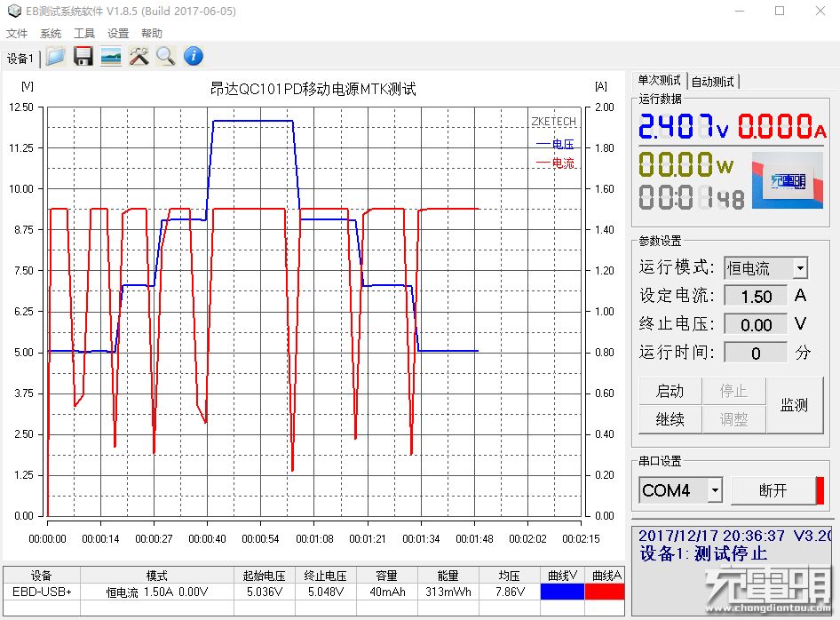Image resolution: width=840 pixels, height=620 pixels.
Task: Click the 能量 column header
Action: (x=448, y=576)
